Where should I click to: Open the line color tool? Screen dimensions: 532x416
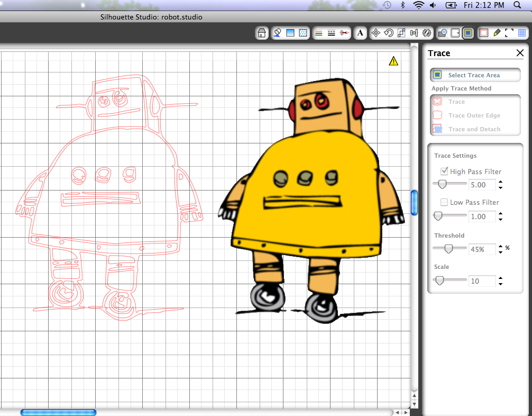318,33
